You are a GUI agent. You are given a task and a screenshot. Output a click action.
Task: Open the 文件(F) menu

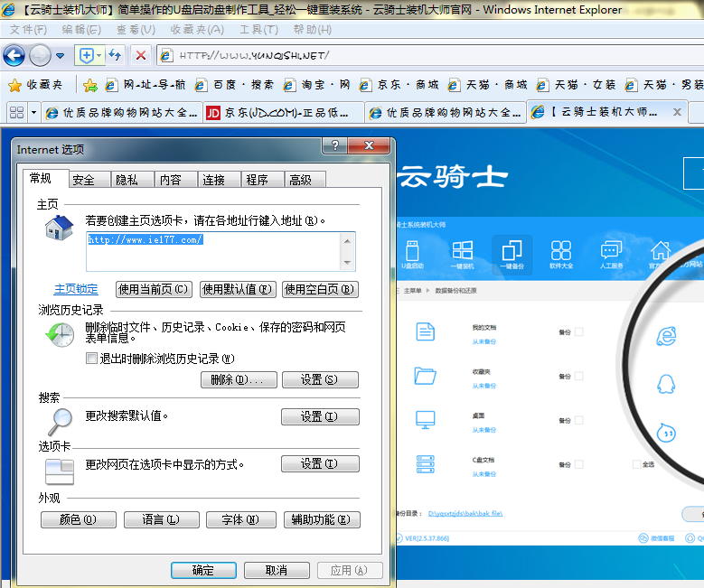point(28,30)
